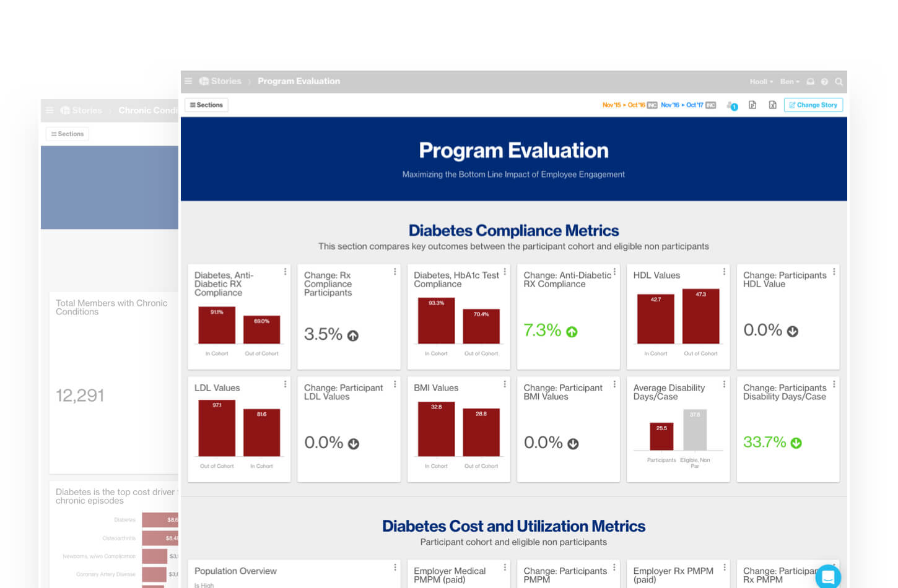Open the inbox icon in the header
This screenshot has height=588, width=898.
coord(811,81)
